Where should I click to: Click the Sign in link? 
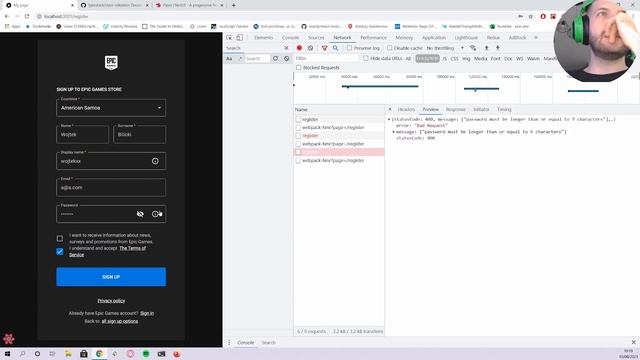[x=147, y=313]
